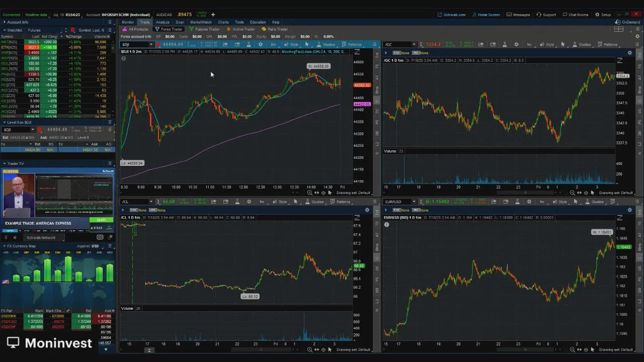Click share icon on the $DJI chart toolbar
This screenshot has width=644, height=362.
[225, 44]
